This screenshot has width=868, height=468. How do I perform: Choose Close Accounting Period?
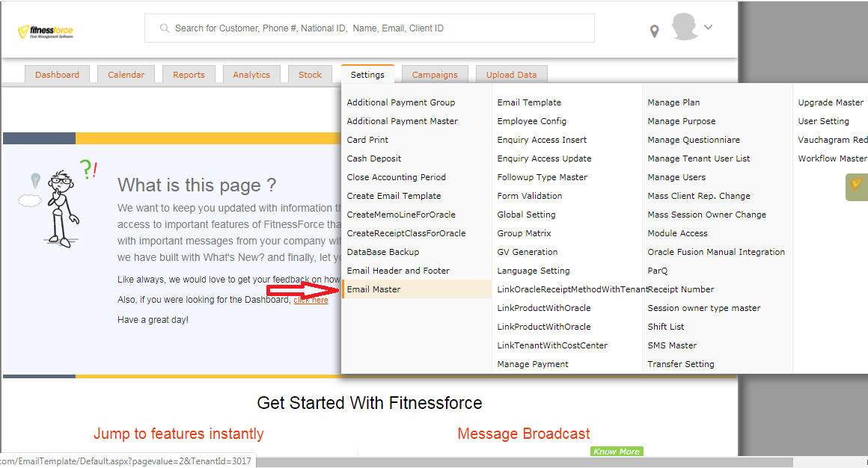point(397,178)
